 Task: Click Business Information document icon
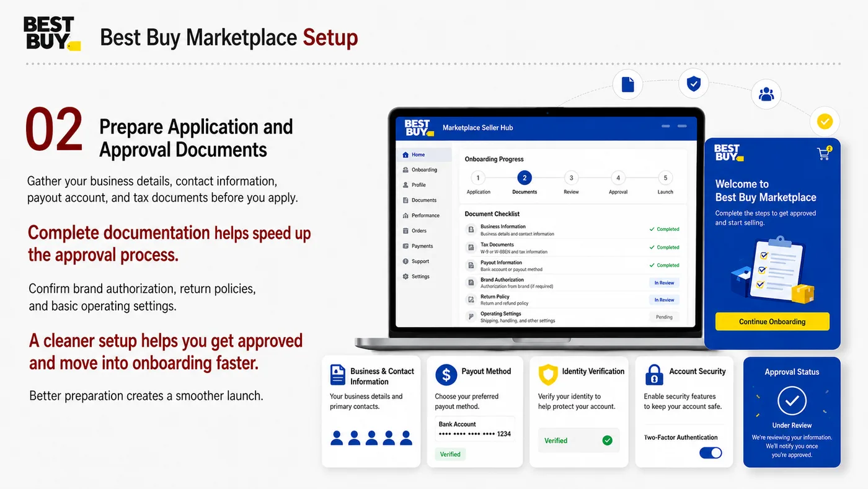tap(471, 230)
